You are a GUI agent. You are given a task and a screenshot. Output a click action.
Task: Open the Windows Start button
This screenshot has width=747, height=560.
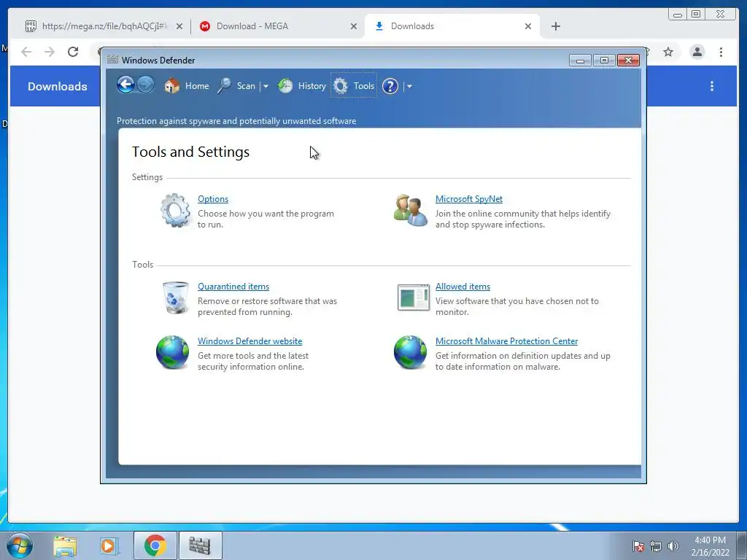(x=20, y=545)
